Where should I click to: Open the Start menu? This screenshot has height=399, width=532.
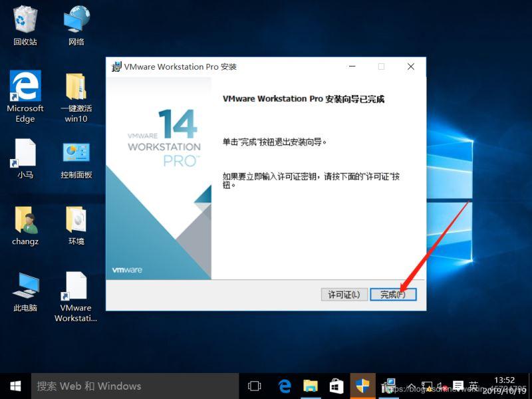[x=14, y=386]
